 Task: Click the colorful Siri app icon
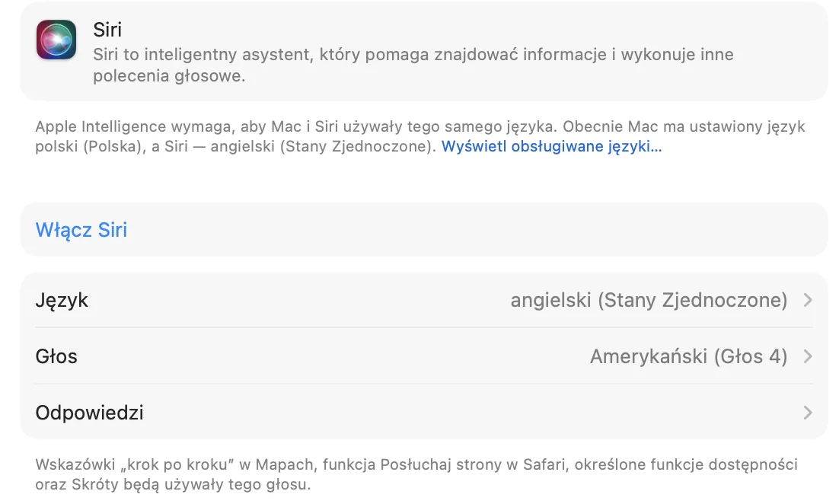point(56,40)
